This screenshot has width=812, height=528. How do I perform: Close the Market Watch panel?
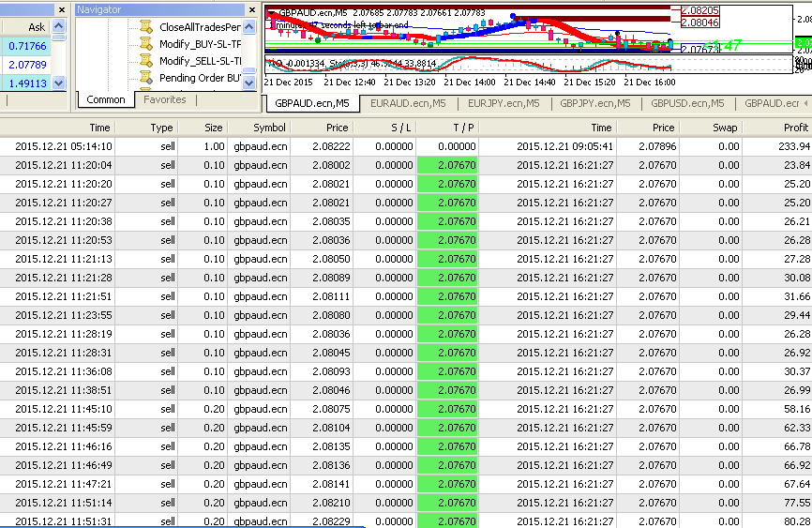tap(62, 9)
